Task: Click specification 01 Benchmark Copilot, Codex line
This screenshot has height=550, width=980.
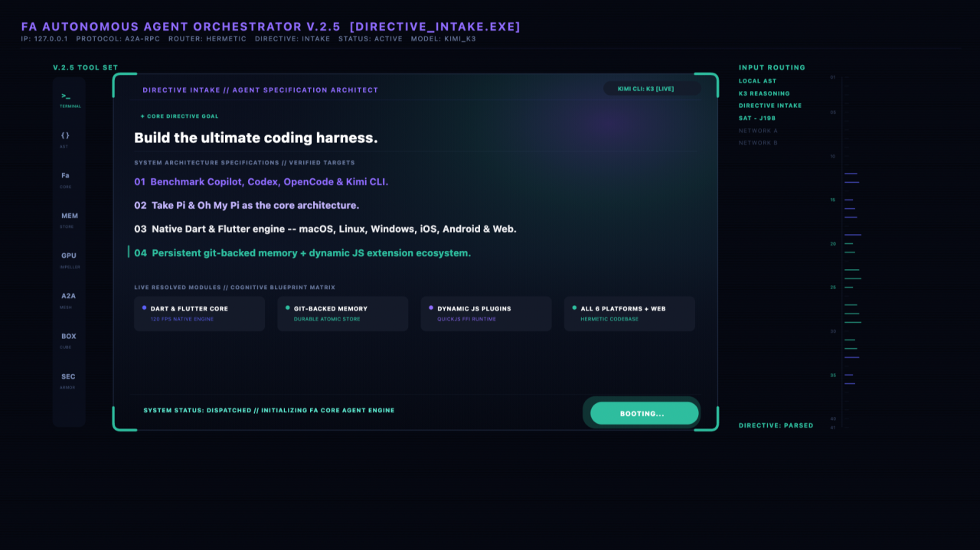Action: 261,182
